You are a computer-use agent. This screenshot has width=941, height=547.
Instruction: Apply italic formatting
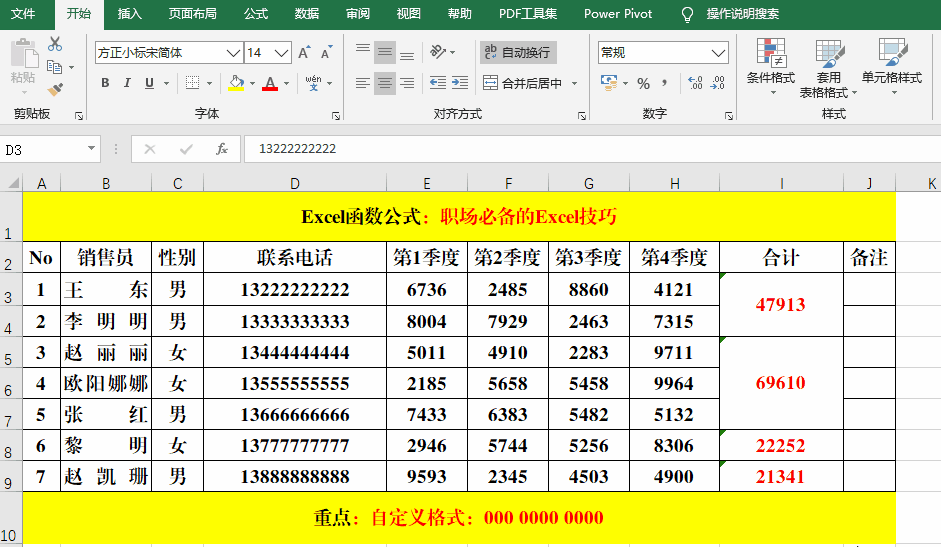tap(127, 83)
